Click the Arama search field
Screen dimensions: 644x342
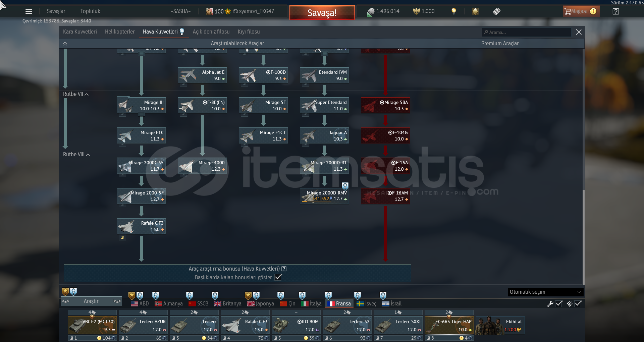pyautogui.click(x=527, y=32)
